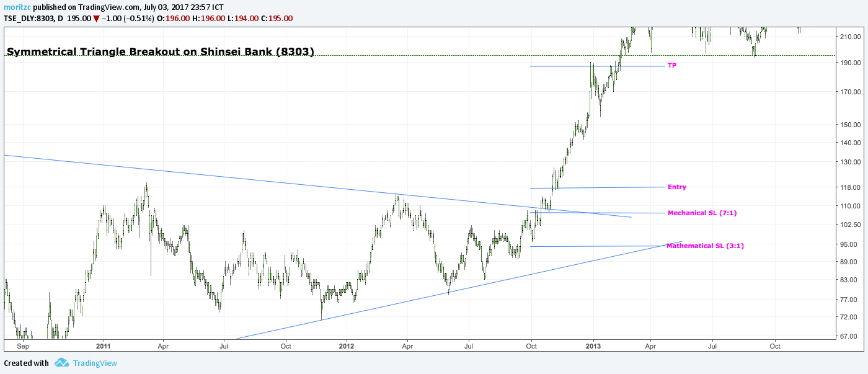The height and width of the screenshot is (374, 868).
Task: Click the close price C:195.00
Action: (277, 19)
